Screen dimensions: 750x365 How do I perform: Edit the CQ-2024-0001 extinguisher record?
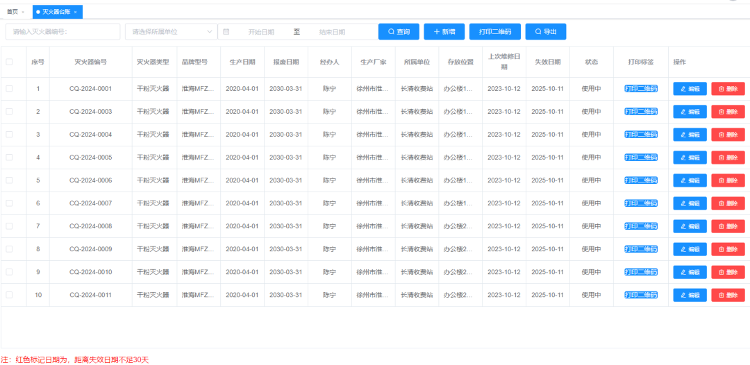(690, 89)
